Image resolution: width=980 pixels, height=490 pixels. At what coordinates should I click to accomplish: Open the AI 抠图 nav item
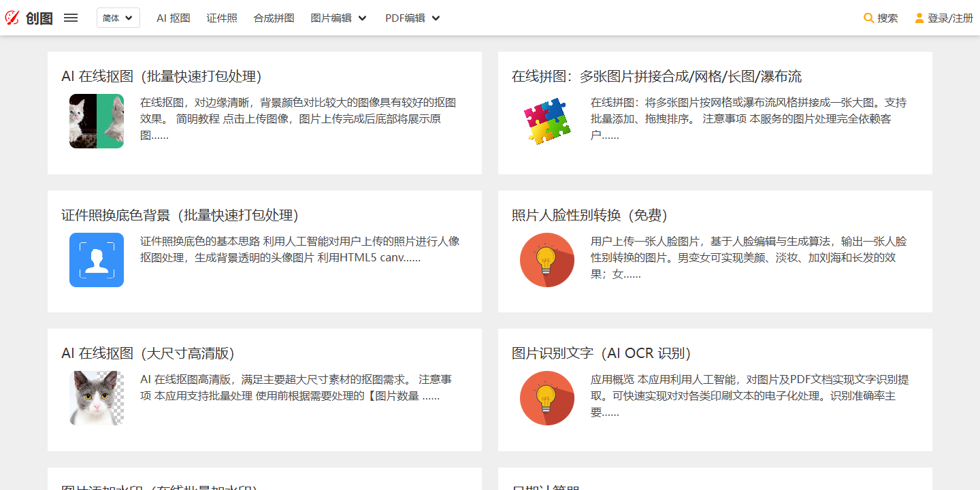(174, 18)
